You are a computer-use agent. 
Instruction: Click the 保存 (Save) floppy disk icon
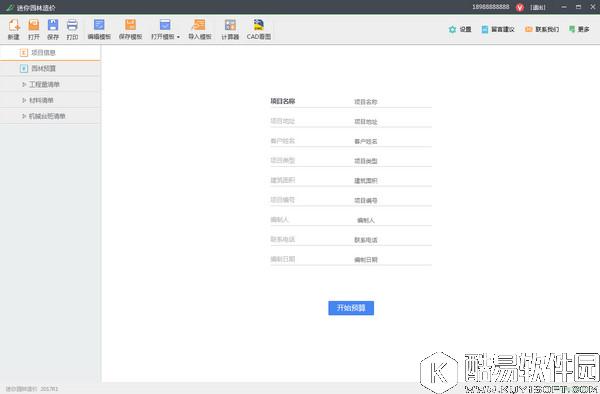[53, 25]
